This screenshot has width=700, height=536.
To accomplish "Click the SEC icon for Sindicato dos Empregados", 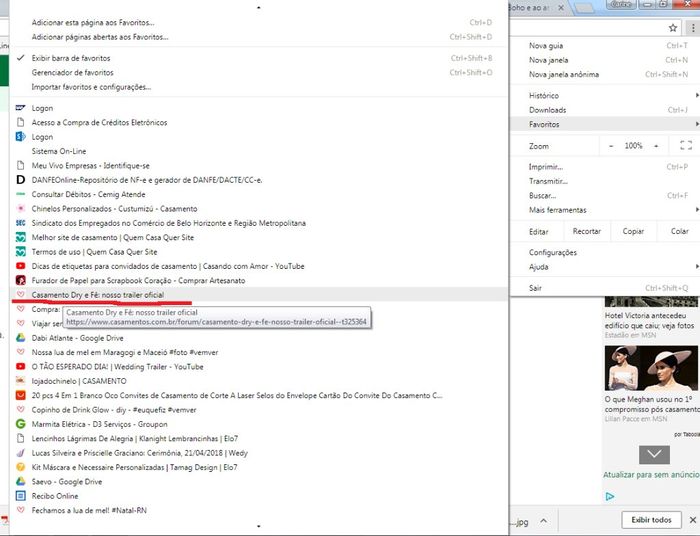I will pyautogui.click(x=21, y=223).
